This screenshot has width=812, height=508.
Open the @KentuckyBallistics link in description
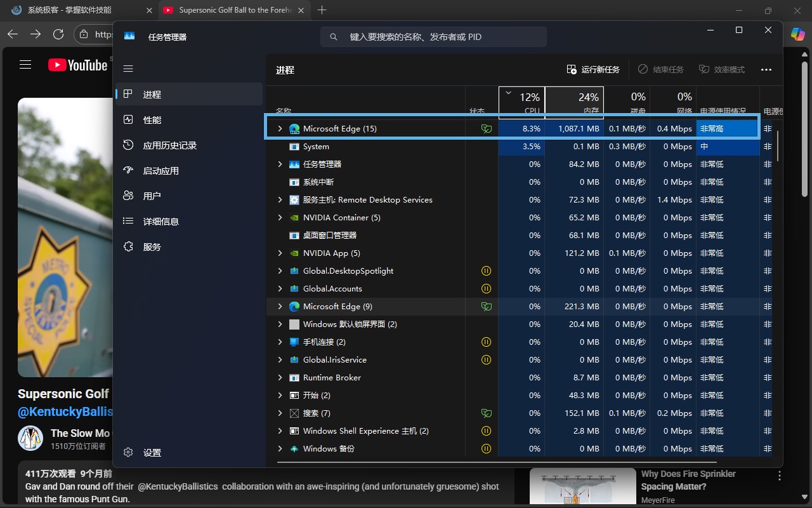(x=178, y=486)
